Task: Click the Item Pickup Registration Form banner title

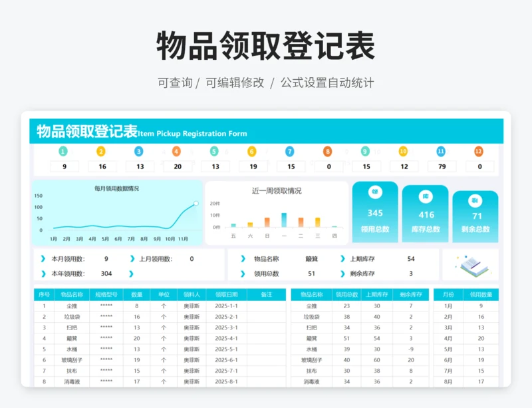Action: (192, 134)
